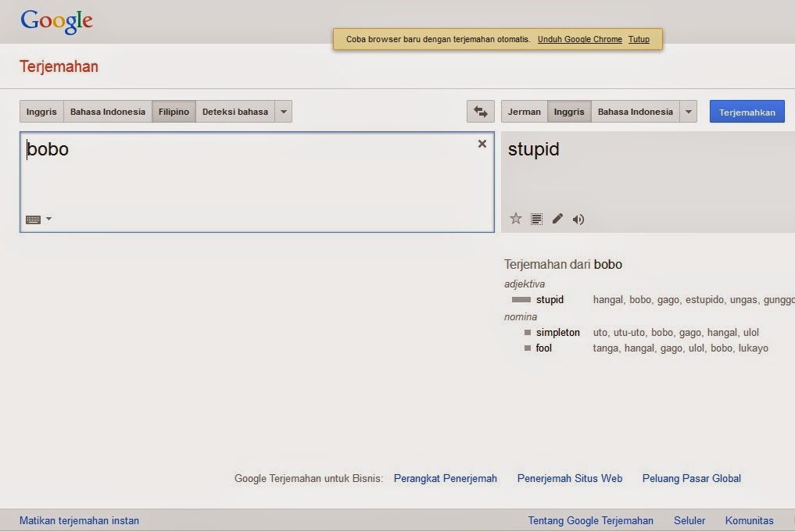The image size is (795, 532).
Task: Click the translated word stupid in output
Action: pyautogui.click(x=533, y=149)
